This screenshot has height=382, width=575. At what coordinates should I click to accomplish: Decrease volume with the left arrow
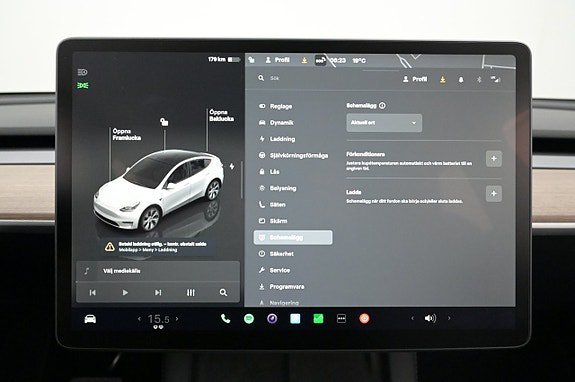click(413, 318)
